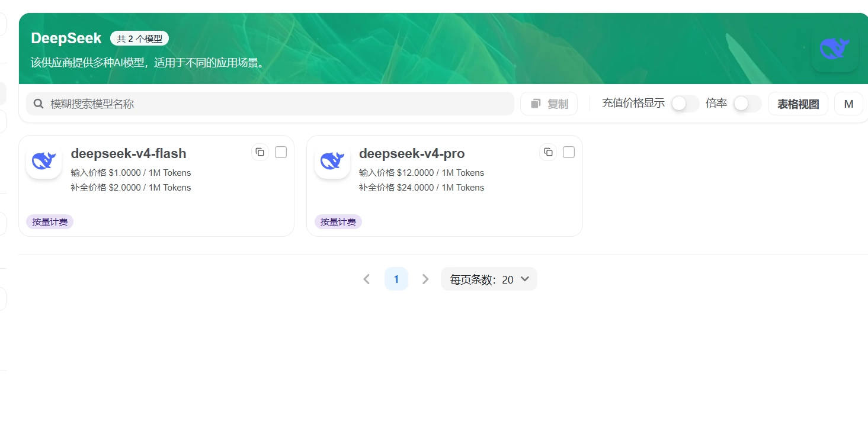Click the DeepSeek whale logo in banner
The width and height of the screenshot is (868, 441).
point(834,49)
